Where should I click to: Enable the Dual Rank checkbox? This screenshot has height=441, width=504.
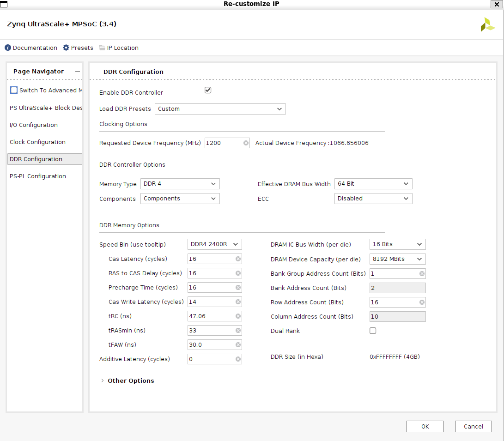373,331
